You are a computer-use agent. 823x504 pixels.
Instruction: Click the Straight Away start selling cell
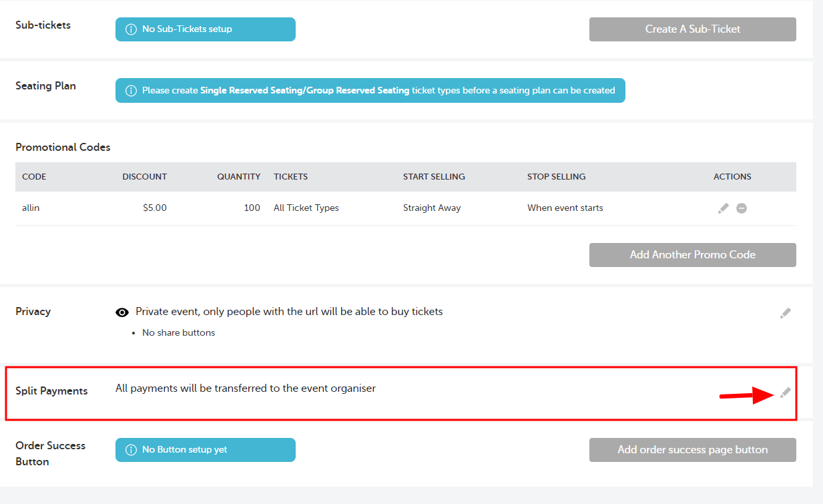tap(431, 208)
